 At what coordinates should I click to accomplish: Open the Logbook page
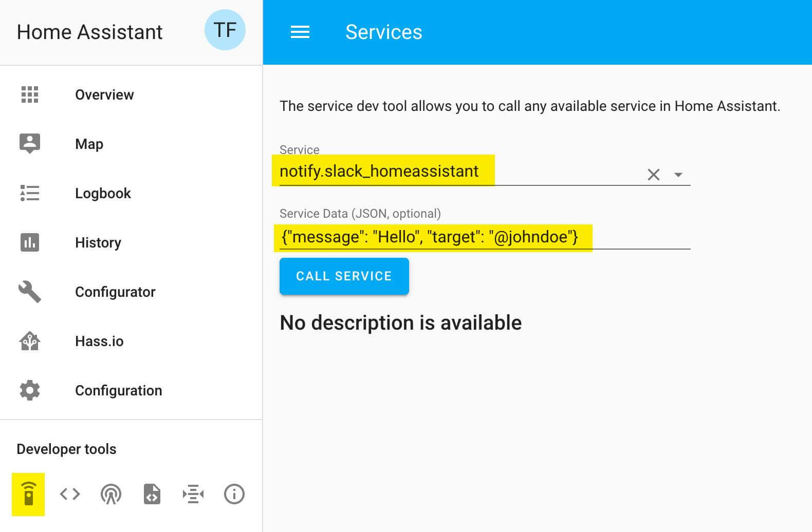pos(103,194)
